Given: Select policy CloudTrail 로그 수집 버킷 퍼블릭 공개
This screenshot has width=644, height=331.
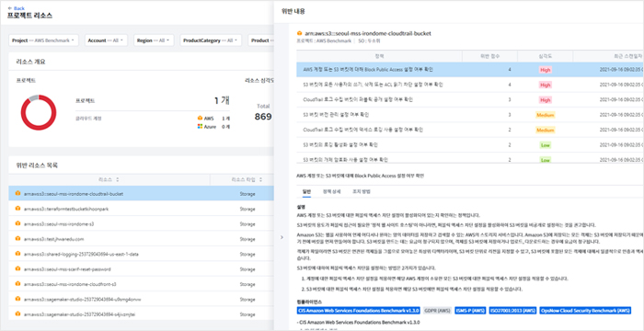Looking at the screenshot, I should (470, 100).
